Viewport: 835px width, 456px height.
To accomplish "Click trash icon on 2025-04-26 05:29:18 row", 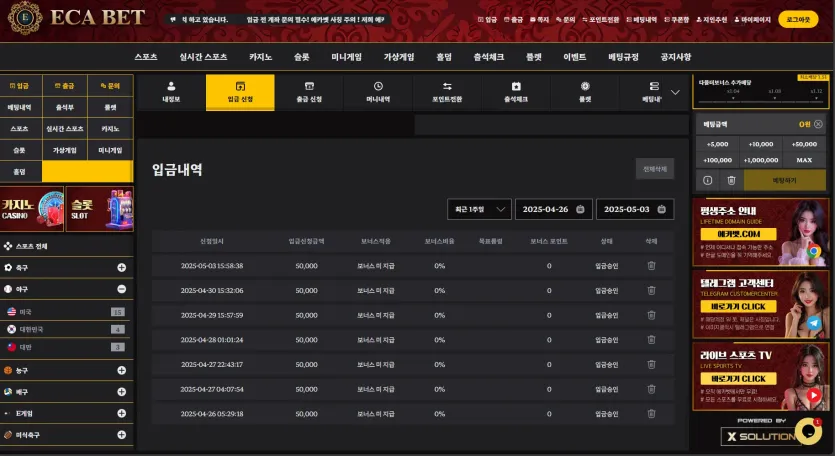I will click(x=651, y=413).
